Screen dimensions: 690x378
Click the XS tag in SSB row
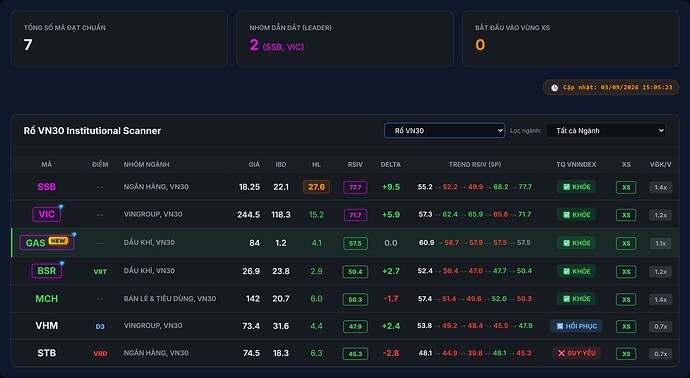626,187
